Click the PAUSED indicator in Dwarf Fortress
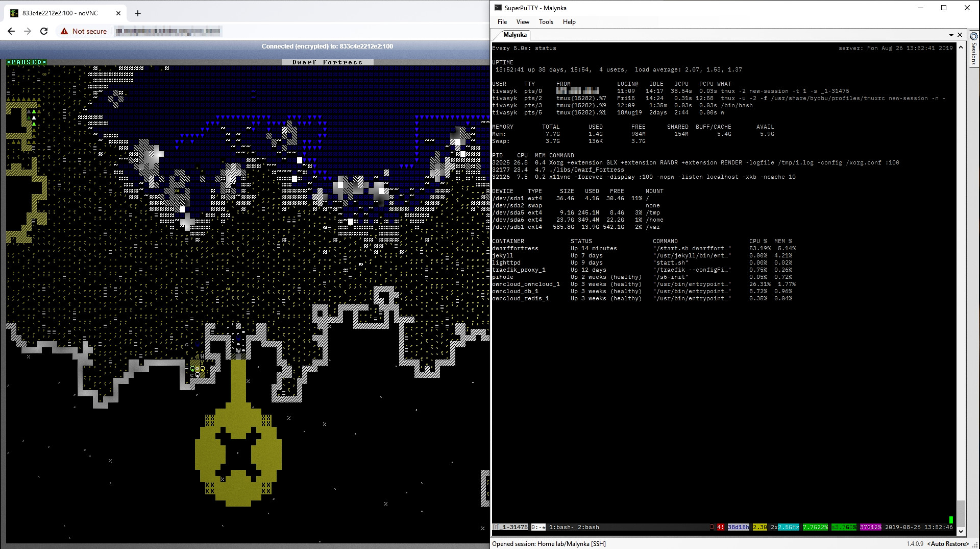980x549 pixels. [x=27, y=62]
